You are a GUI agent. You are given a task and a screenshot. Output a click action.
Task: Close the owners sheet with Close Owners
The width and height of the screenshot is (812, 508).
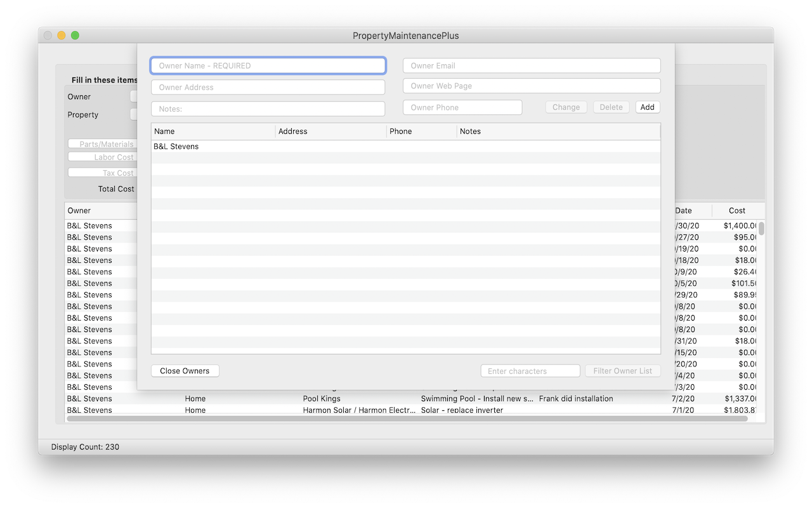pyautogui.click(x=185, y=371)
